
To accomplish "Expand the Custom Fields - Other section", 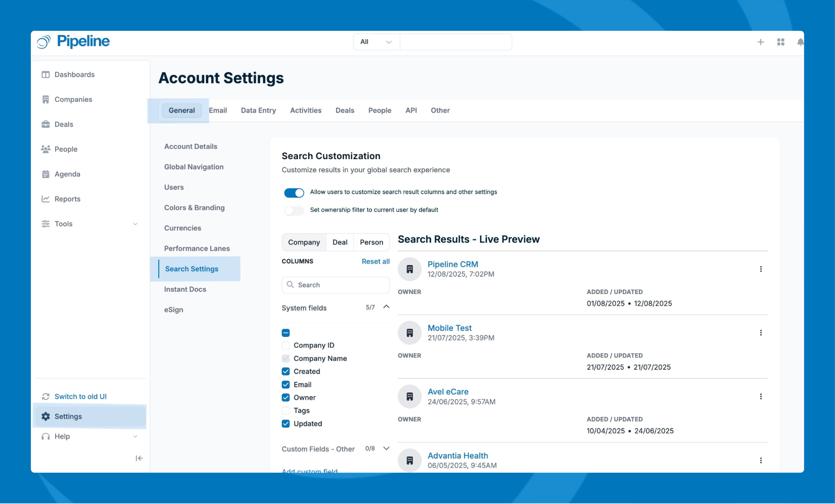I will point(386,448).
